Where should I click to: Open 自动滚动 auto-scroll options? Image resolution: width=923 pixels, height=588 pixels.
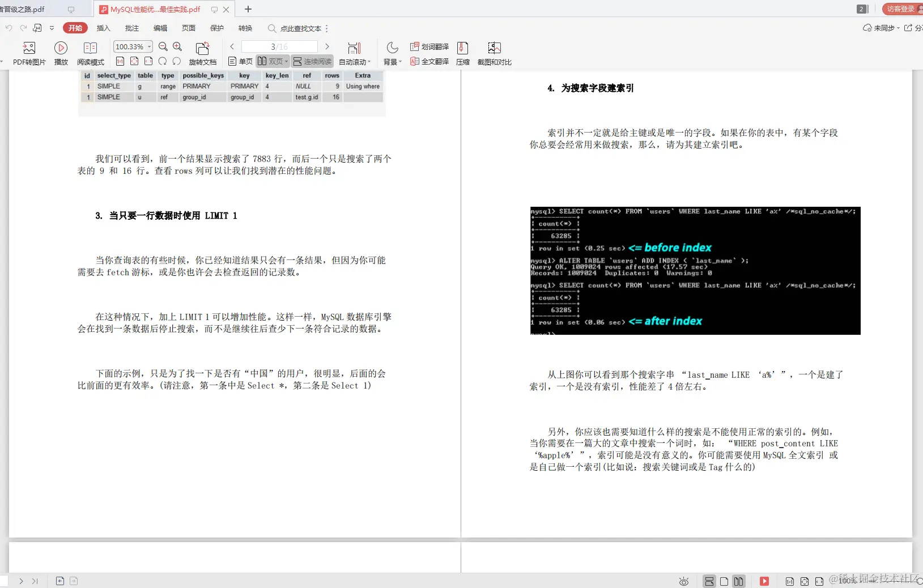coord(355,54)
